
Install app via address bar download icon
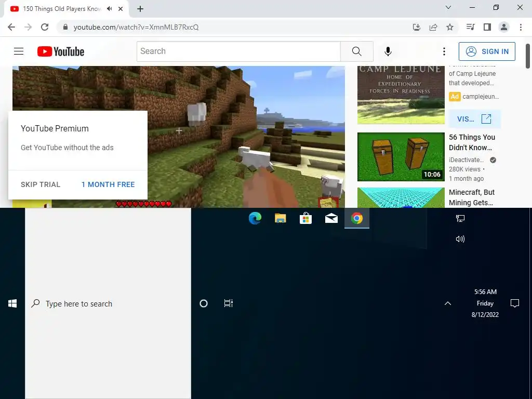pyautogui.click(x=417, y=27)
